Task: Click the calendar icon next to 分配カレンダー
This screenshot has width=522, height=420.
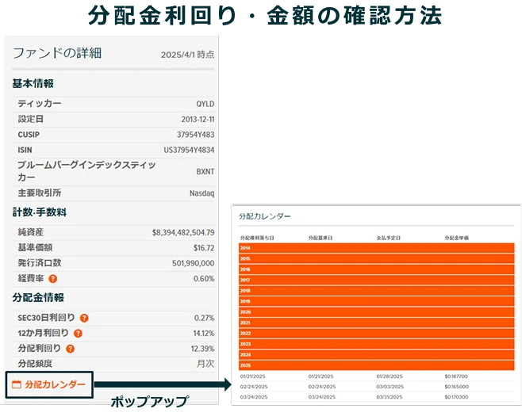Action: coord(17,385)
